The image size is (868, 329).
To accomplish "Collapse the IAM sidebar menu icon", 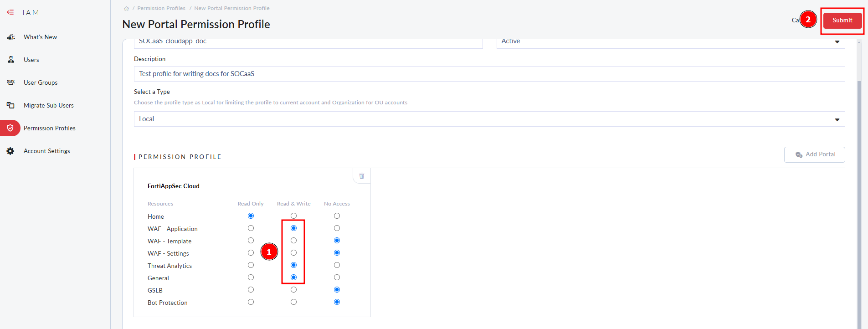I will [10, 12].
